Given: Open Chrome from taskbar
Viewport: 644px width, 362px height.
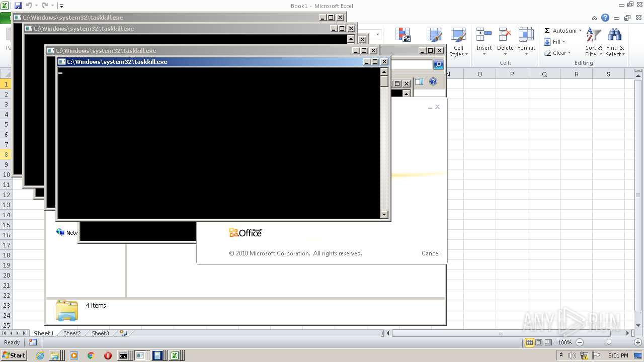Looking at the screenshot, I should coord(91,355).
